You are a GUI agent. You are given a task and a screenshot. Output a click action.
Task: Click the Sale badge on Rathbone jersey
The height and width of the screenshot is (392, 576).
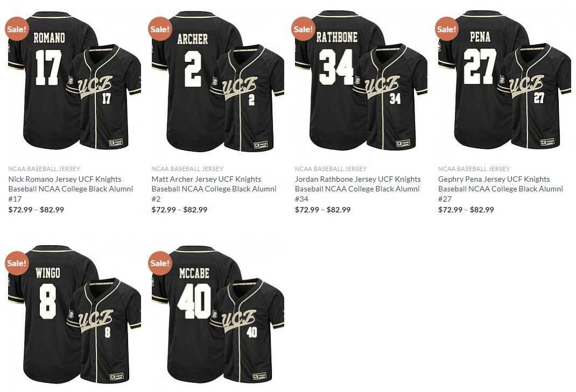click(304, 28)
